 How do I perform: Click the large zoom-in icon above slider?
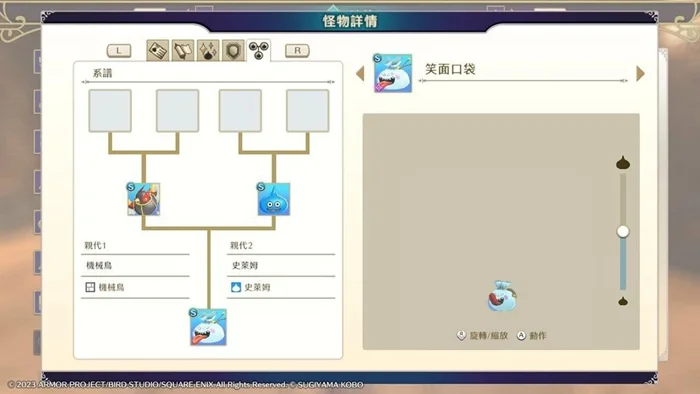623,162
